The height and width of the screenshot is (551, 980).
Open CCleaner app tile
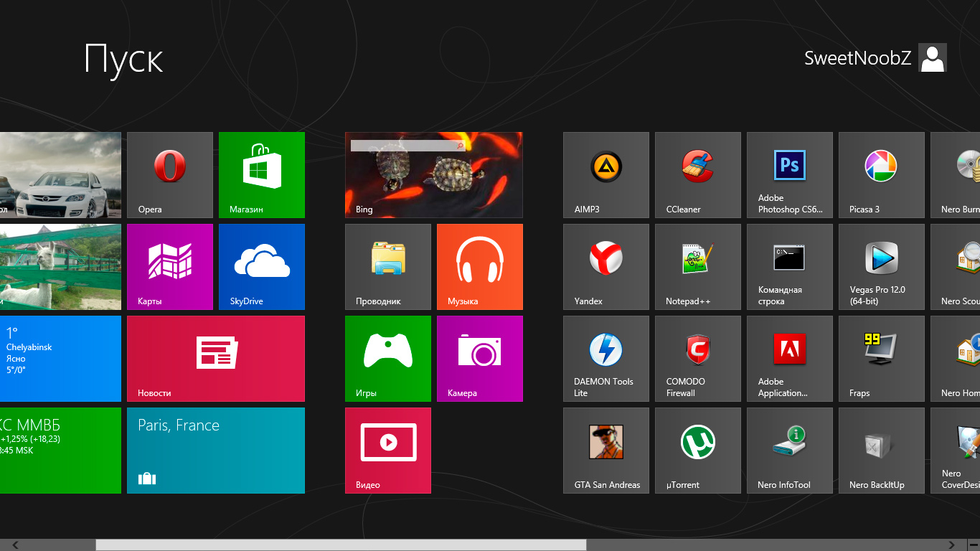click(x=698, y=175)
